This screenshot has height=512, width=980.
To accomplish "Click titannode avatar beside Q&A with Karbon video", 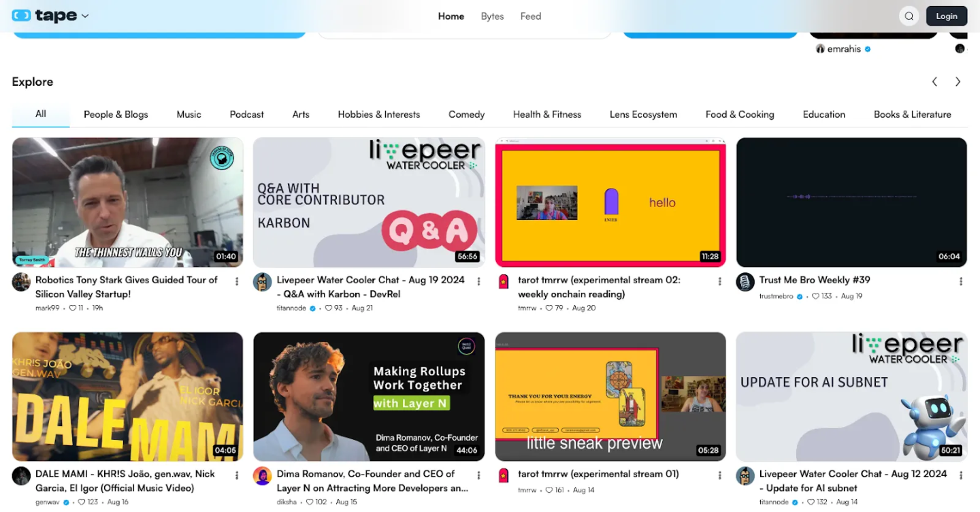I will tap(263, 282).
